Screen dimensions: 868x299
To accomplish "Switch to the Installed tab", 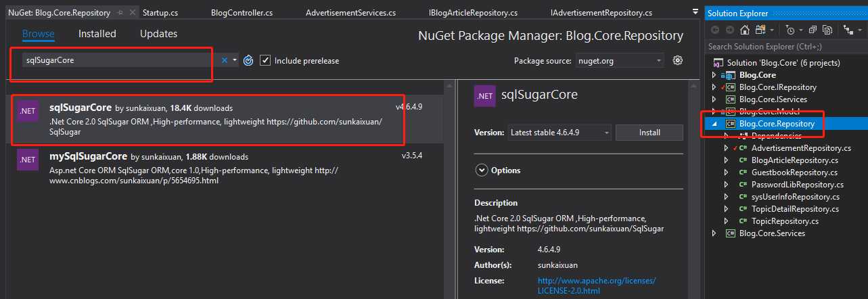I will [97, 34].
